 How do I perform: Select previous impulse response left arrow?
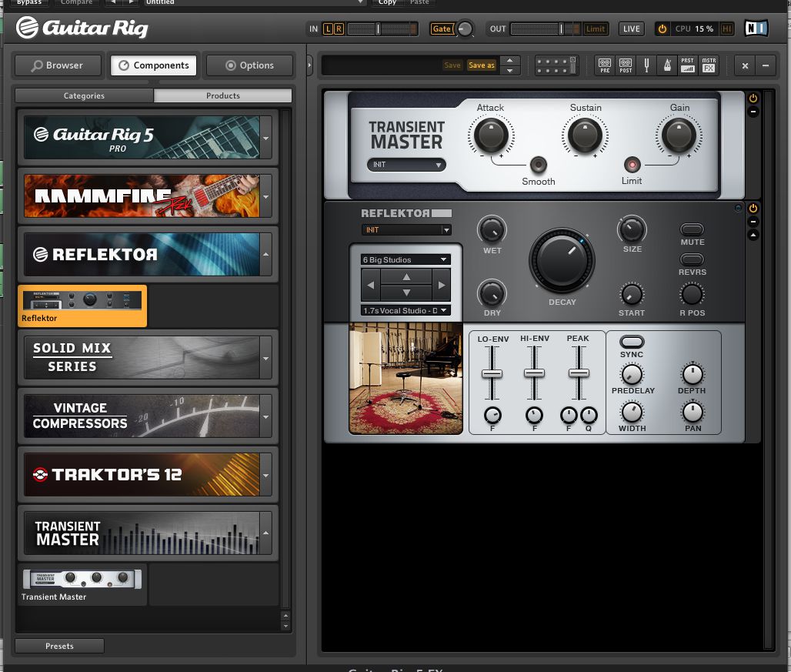pyautogui.click(x=370, y=285)
